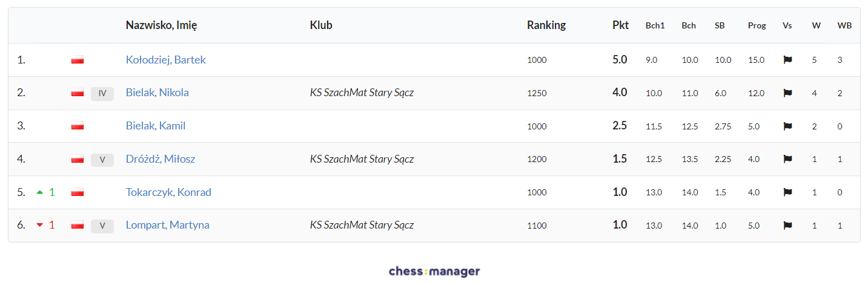Open Dróżdż, Miłosz player page
Image resolution: width=868 pixels, height=283 pixels.
click(160, 159)
